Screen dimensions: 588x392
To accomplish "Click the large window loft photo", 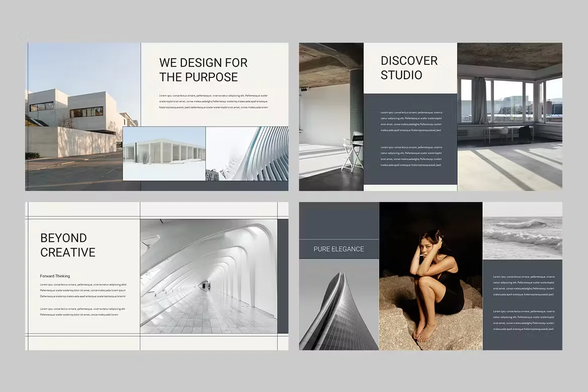I will coord(510,116).
